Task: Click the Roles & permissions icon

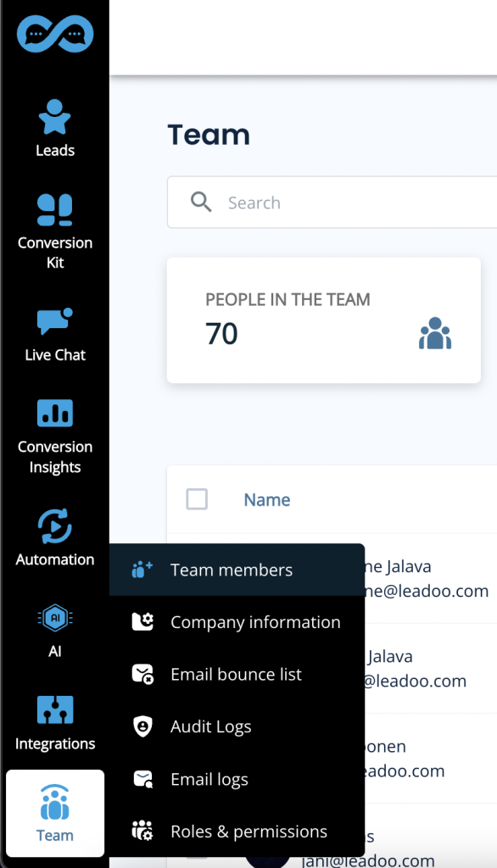Action: [142, 832]
